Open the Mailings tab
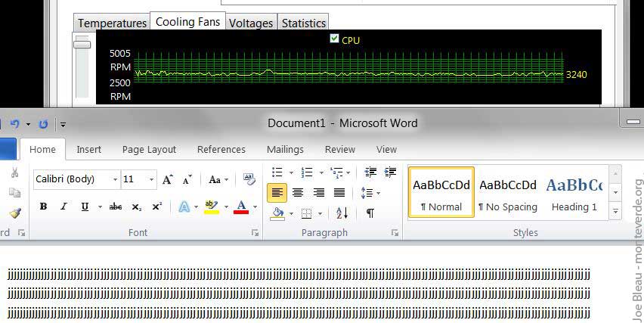The image size is (644, 323). coord(285,150)
